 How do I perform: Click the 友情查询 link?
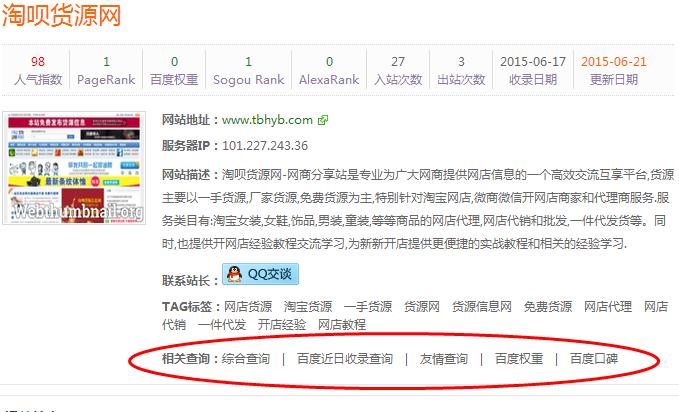[443, 358]
